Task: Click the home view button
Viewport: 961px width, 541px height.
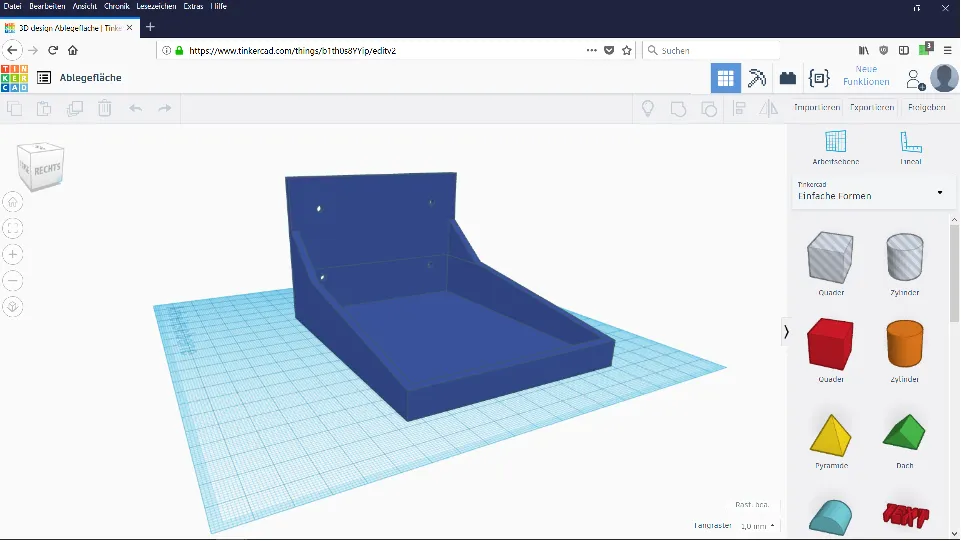Action: pos(13,202)
